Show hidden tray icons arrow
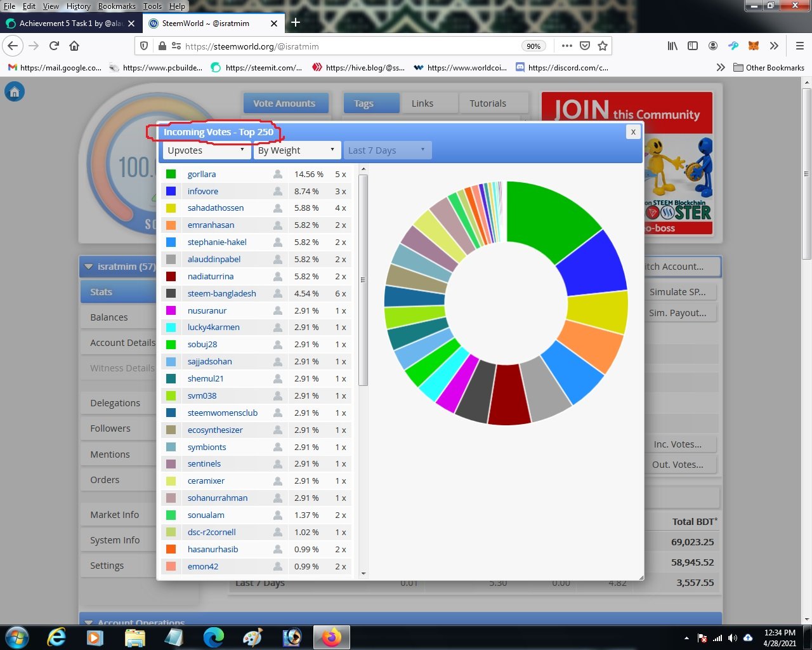This screenshot has height=650, width=812. [x=686, y=638]
